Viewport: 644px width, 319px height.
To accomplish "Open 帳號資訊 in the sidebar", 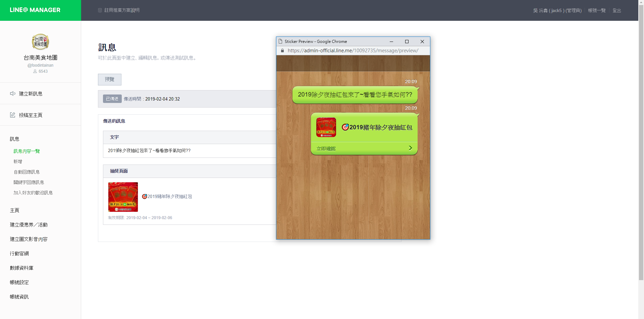I will pos(19,297).
